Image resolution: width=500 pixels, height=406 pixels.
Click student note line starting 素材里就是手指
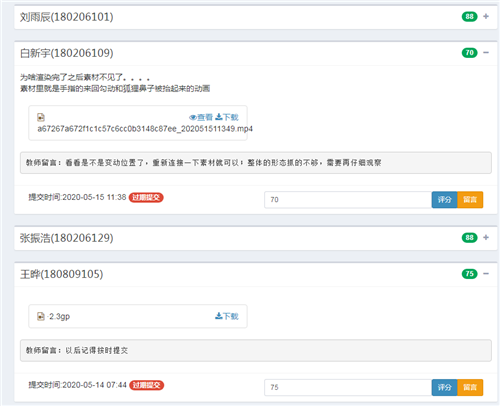pos(115,88)
